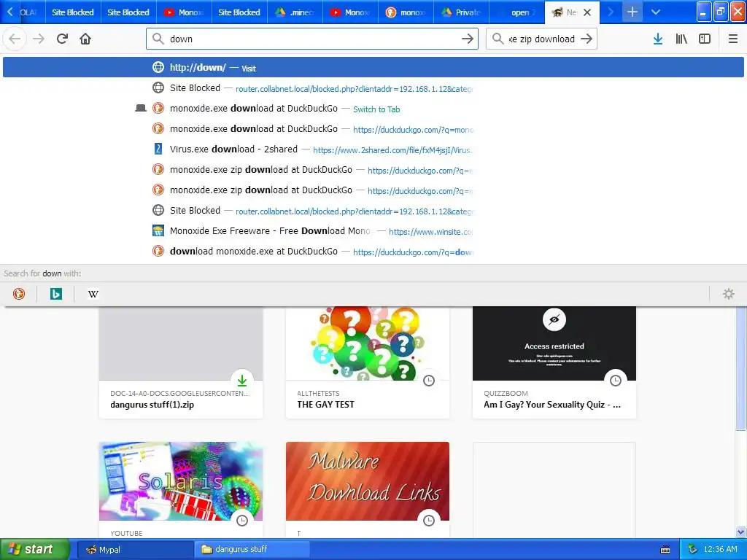Click the address bar input field
747x560 pixels.
[312, 39]
